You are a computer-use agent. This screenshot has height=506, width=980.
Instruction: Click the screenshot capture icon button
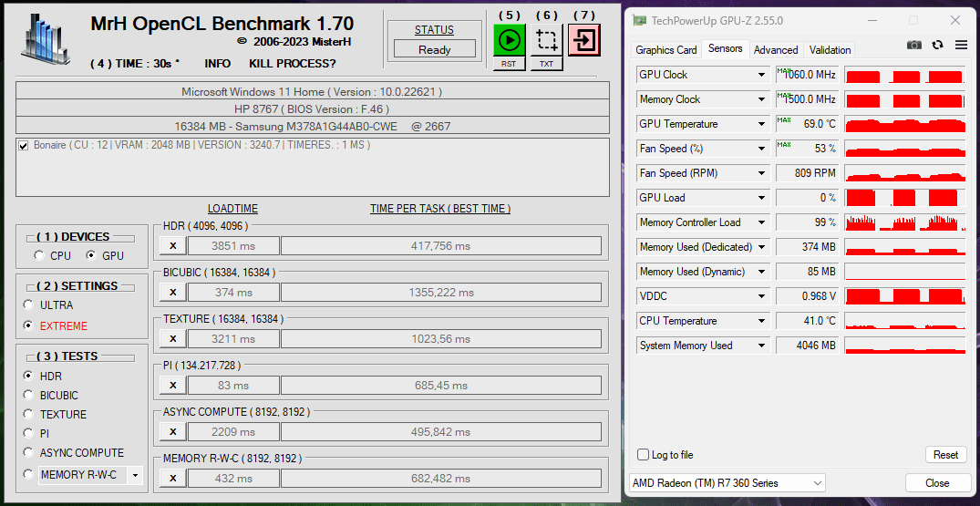[546, 41]
